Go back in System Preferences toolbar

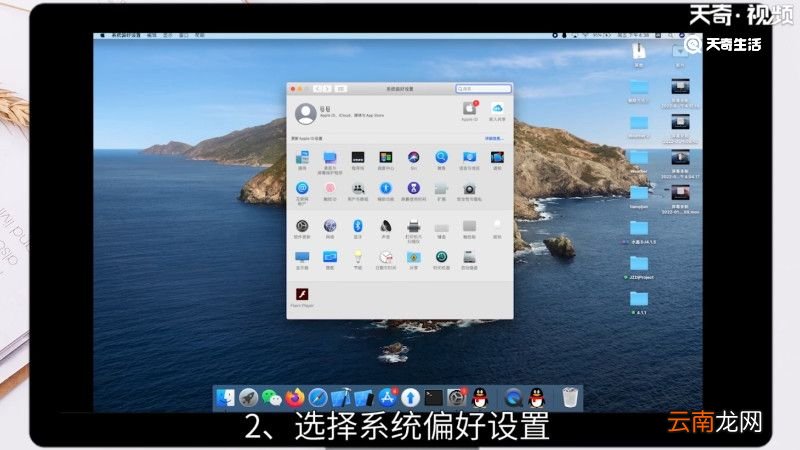[x=317, y=89]
